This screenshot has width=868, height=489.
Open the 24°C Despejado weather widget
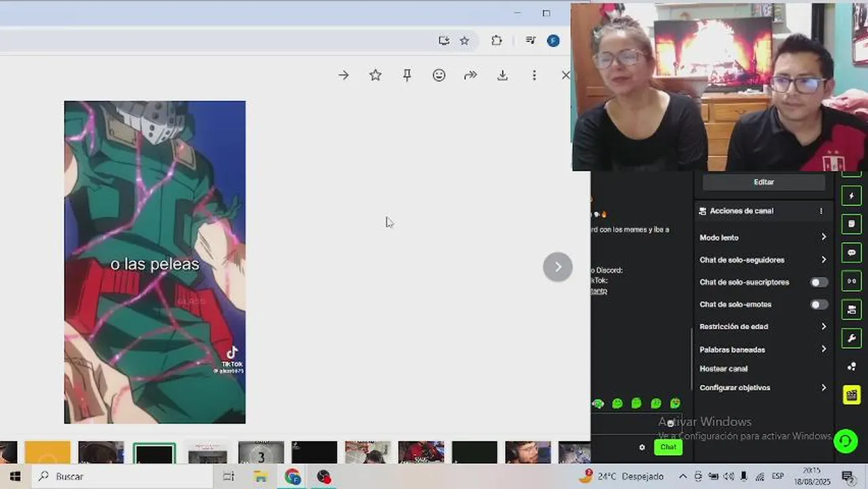pyautogui.click(x=621, y=477)
